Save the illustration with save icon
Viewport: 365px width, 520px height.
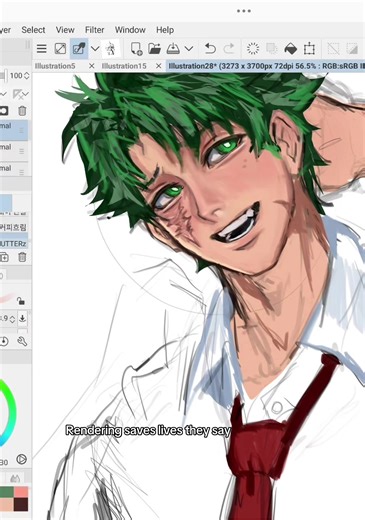coord(173,49)
